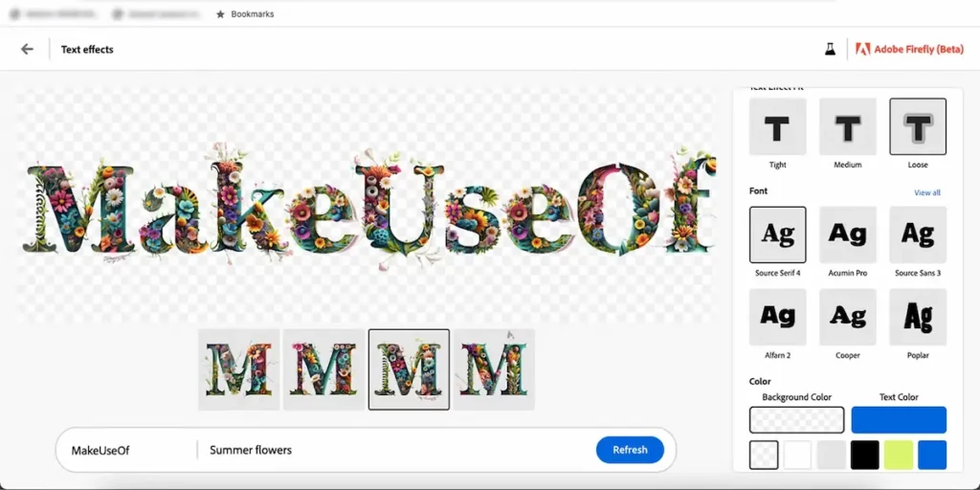The image size is (980, 490).
Task: Select the Tight text effect fit
Action: tap(777, 127)
